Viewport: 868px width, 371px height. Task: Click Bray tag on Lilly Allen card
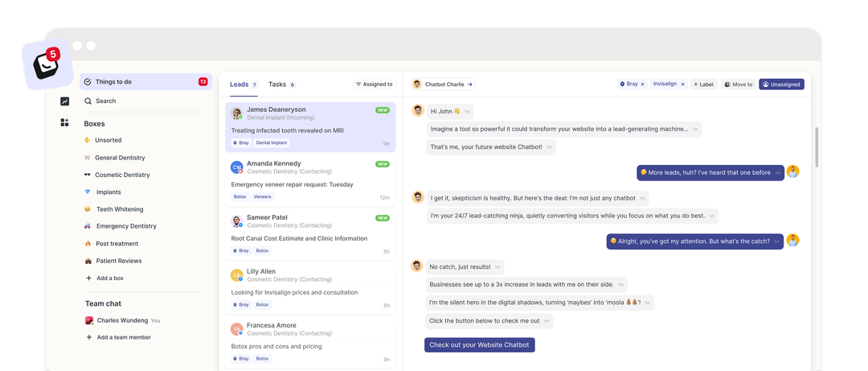241,304
